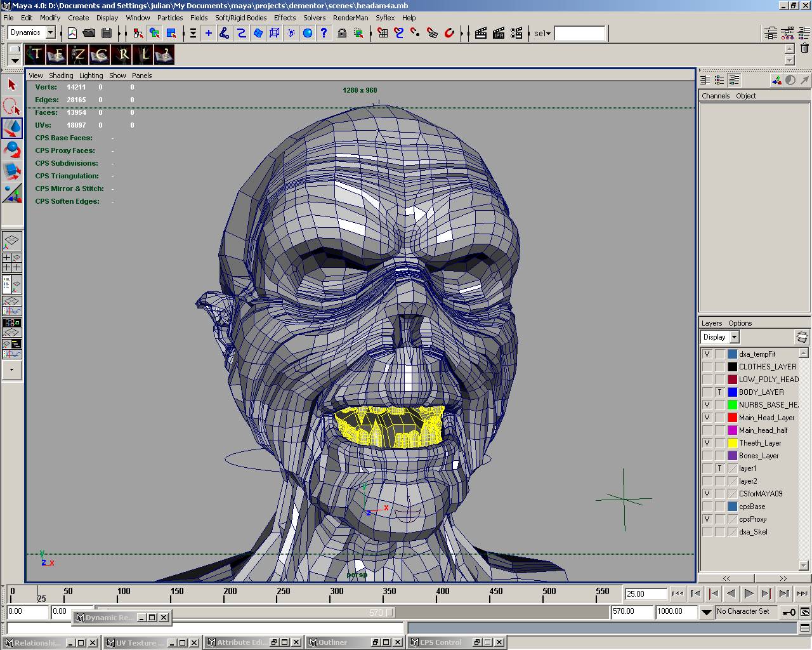Open the Dynamics menu set dropdown
The height and width of the screenshot is (650, 812).
click(x=51, y=33)
